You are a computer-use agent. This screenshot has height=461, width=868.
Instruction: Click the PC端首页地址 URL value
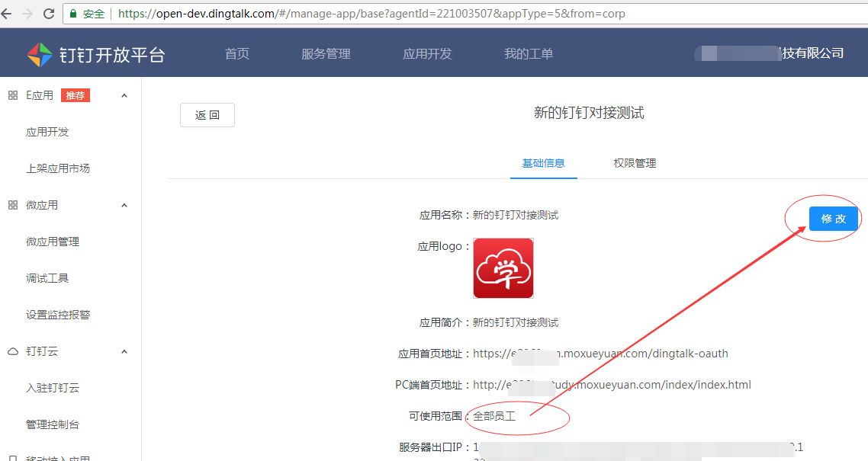click(612, 385)
